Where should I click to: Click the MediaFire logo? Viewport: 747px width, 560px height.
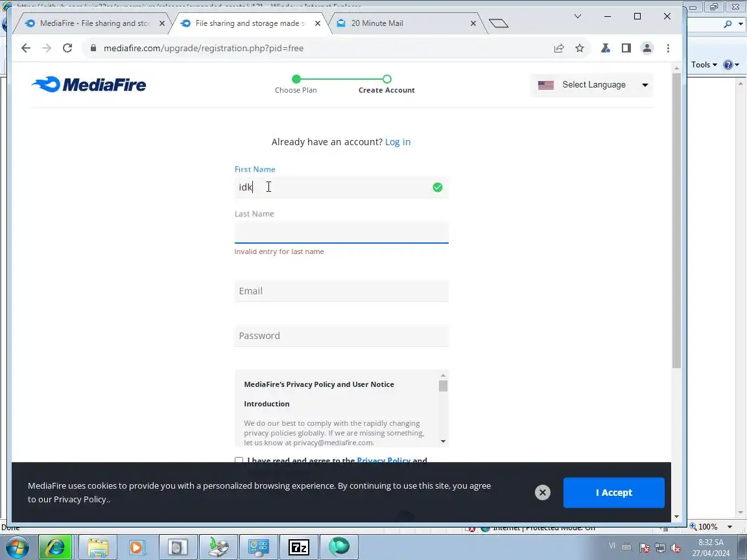pyautogui.click(x=89, y=85)
